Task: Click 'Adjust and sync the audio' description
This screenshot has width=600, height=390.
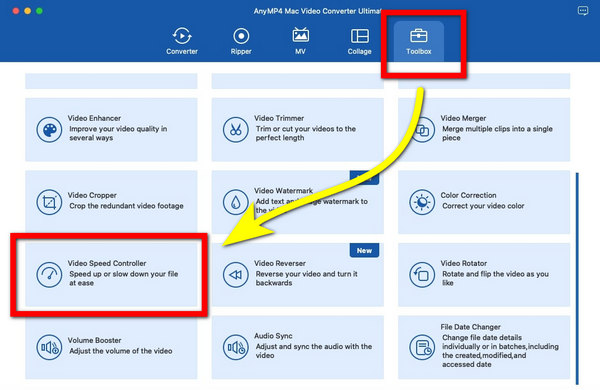Action: click(x=313, y=351)
